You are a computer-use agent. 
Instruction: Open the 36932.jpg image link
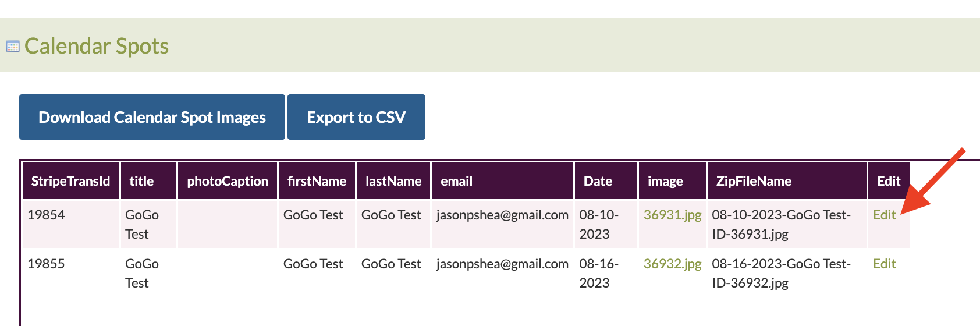pyautogui.click(x=672, y=264)
